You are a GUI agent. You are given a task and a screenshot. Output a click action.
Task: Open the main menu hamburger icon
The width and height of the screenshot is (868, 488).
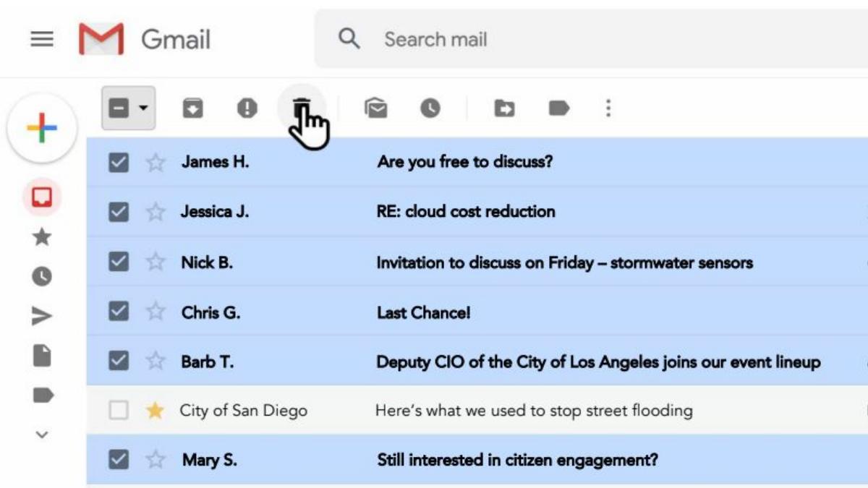42,39
